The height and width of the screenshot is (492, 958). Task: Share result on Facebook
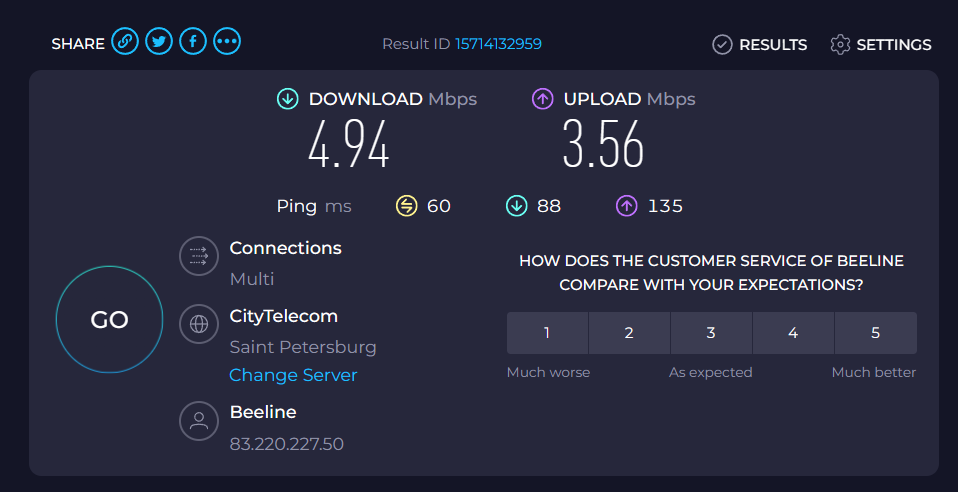click(193, 42)
